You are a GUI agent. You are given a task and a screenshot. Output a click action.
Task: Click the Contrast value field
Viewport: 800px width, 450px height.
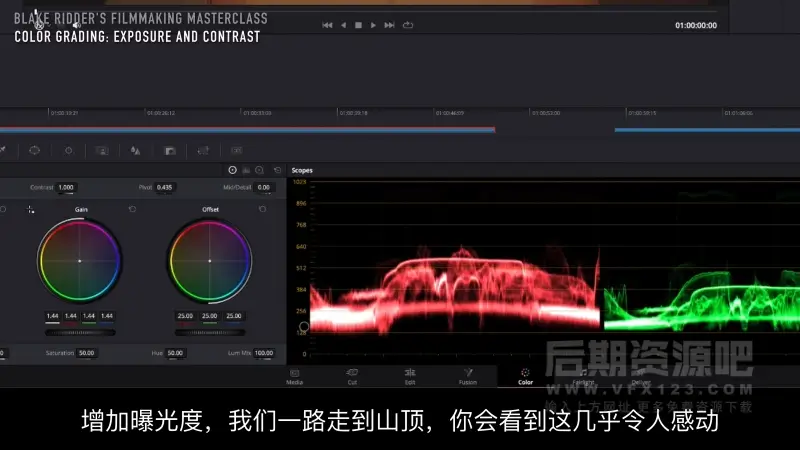coord(66,187)
